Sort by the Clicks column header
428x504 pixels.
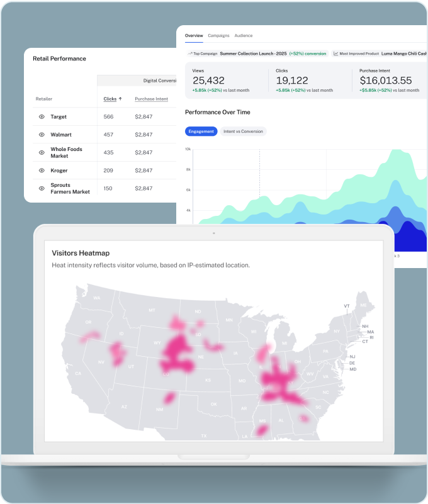click(x=110, y=99)
